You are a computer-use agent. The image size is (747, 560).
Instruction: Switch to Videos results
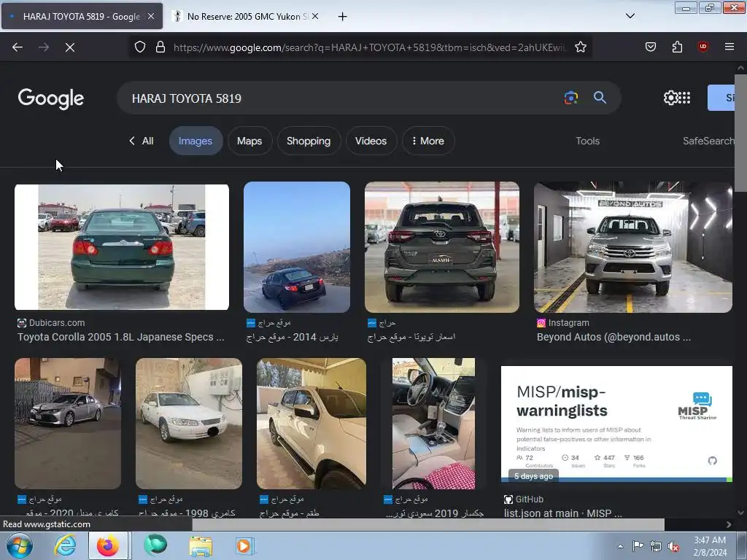(x=371, y=141)
